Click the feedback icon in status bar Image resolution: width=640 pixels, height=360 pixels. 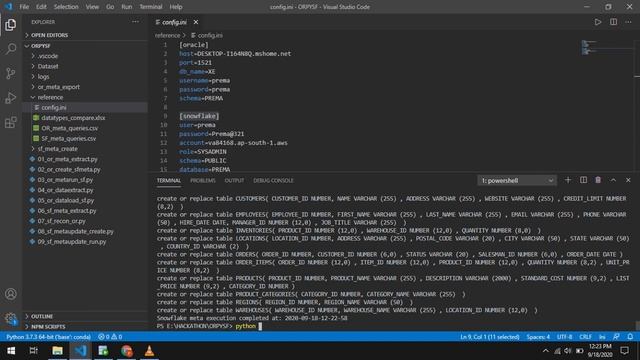tap(616, 337)
